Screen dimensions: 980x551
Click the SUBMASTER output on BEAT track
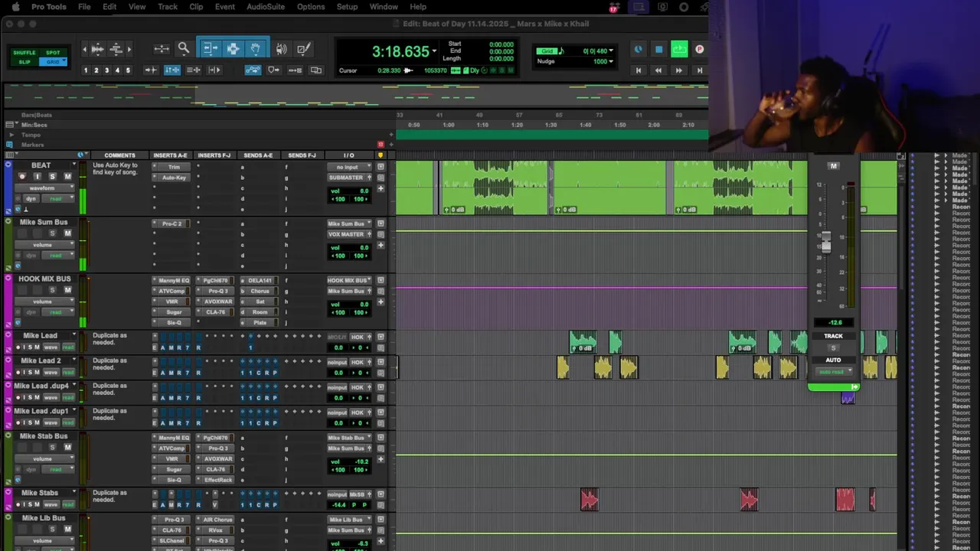(x=348, y=178)
